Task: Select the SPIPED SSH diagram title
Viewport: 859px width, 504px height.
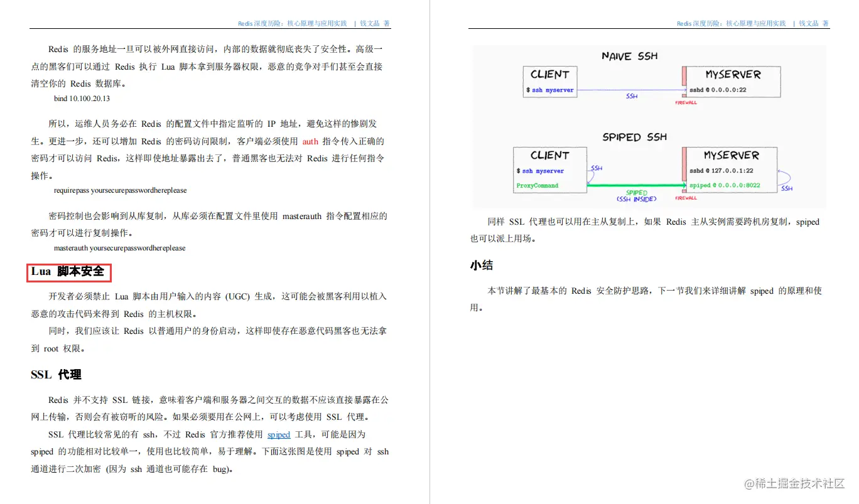Action: click(634, 137)
